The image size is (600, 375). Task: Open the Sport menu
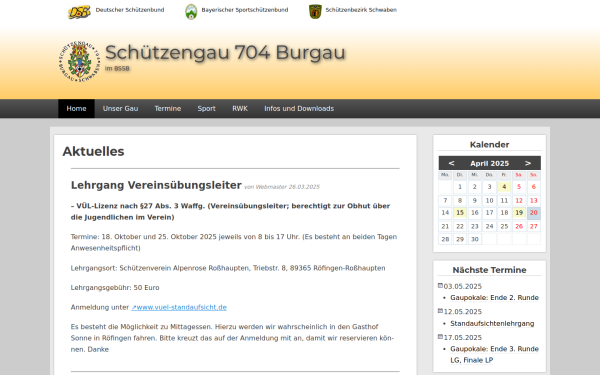pos(207,109)
